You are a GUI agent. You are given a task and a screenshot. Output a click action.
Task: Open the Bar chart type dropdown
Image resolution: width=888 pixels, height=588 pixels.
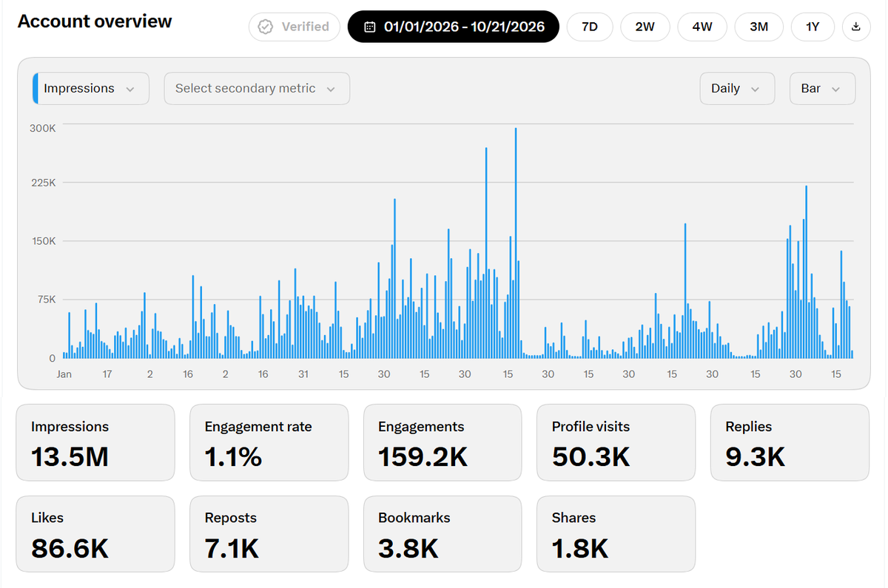click(823, 89)
